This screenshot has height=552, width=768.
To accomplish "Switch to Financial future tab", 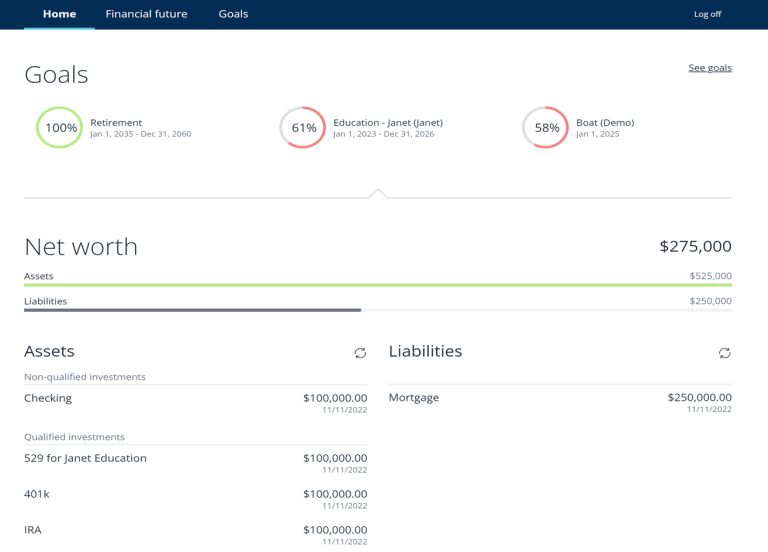I will (x=146, y=14).
